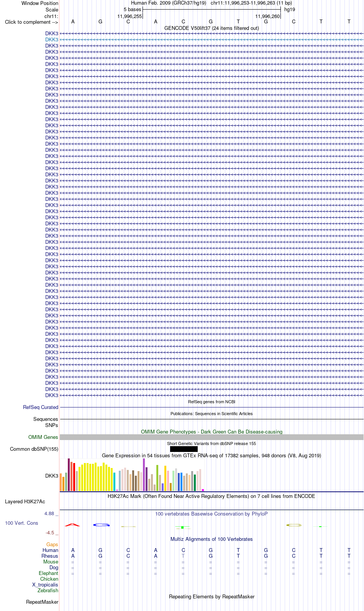Viewport: 364px width, 611px height.
Task: Open the GENCODE V50lift37 track title
Action: coord(212,28)
